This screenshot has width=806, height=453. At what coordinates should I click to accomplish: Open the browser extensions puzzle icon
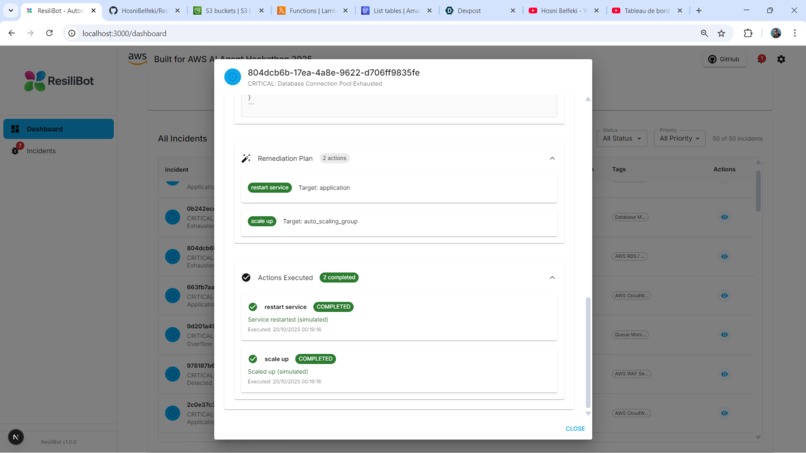(748, 33)
